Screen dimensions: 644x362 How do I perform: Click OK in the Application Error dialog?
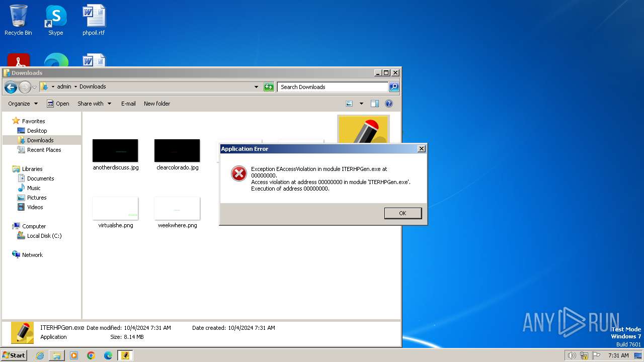(x=403, y=213)
